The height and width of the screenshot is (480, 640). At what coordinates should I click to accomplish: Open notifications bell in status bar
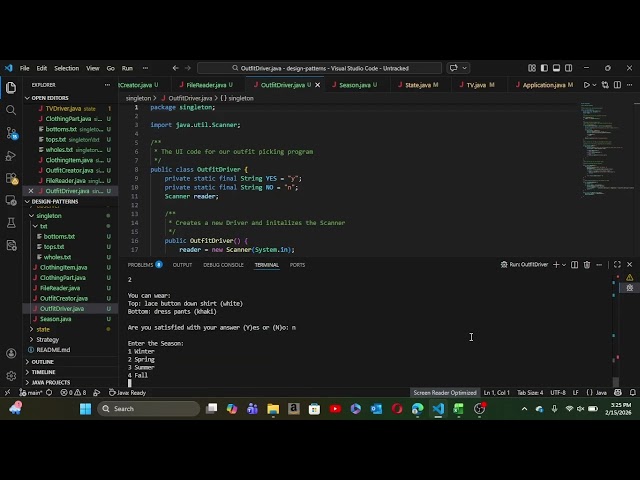pos(633,393)
